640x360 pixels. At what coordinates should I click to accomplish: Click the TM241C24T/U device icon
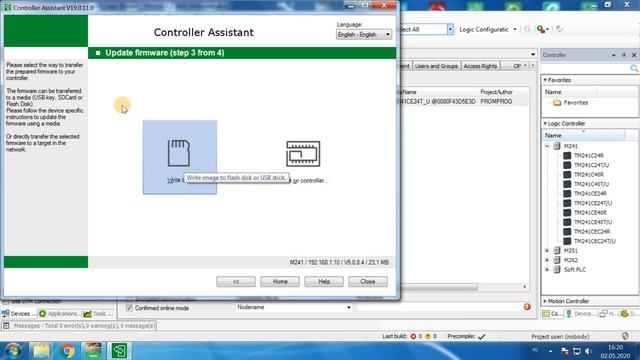(x=567, y=165)
